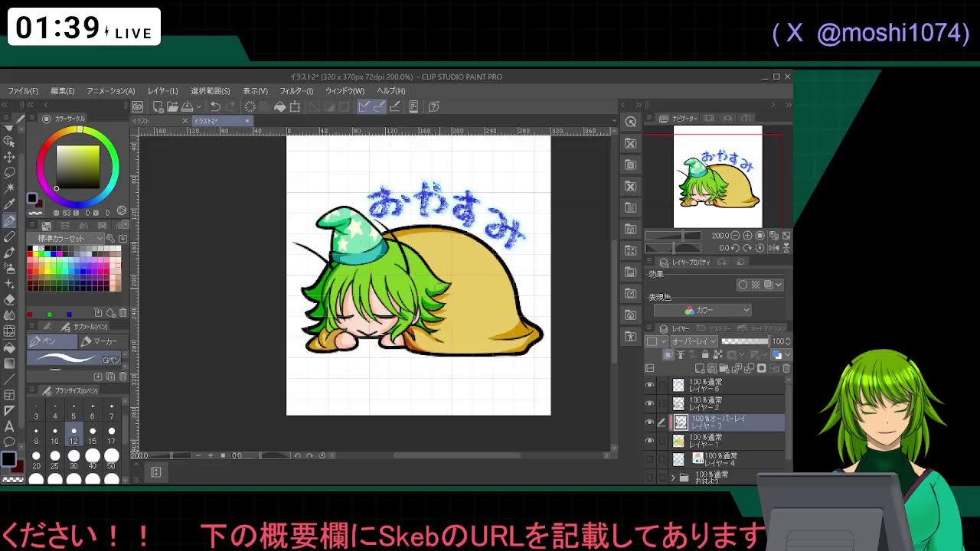Select the Fill bucket tool
This screenshot has height=551, width=980.
pyautogui.click(x=9, y=347)
